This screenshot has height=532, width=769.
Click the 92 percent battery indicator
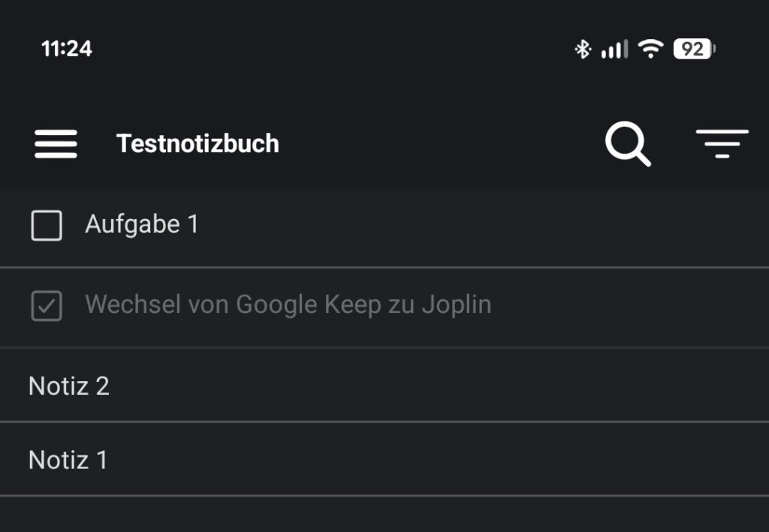point(695,49)
